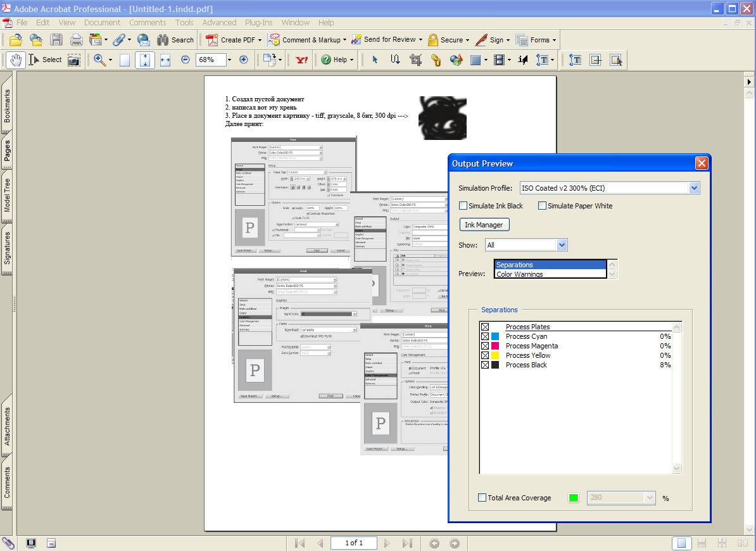This screenshot has height=551, width=756.
Task: Expand the Comment & Markup dropdown
Action: [344, 40]
